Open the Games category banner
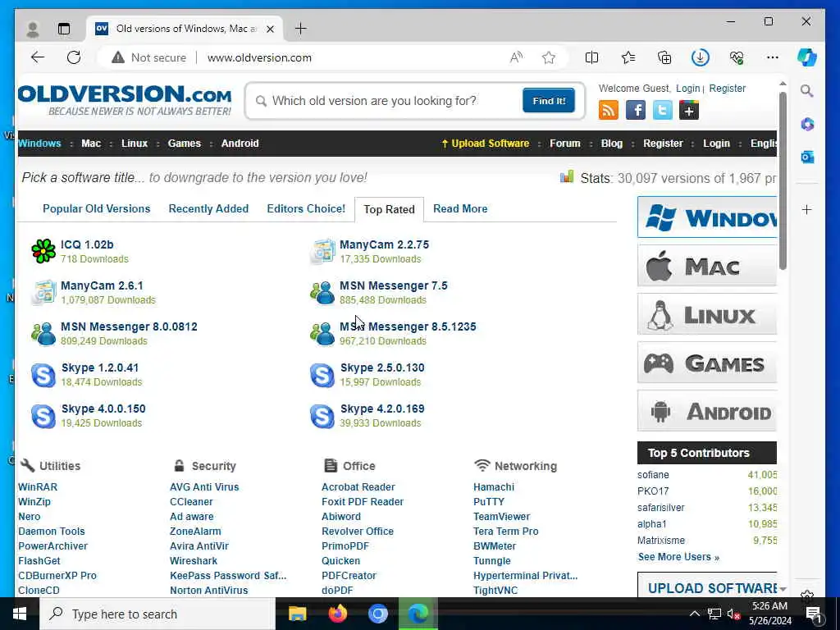 tap(707, 363)
